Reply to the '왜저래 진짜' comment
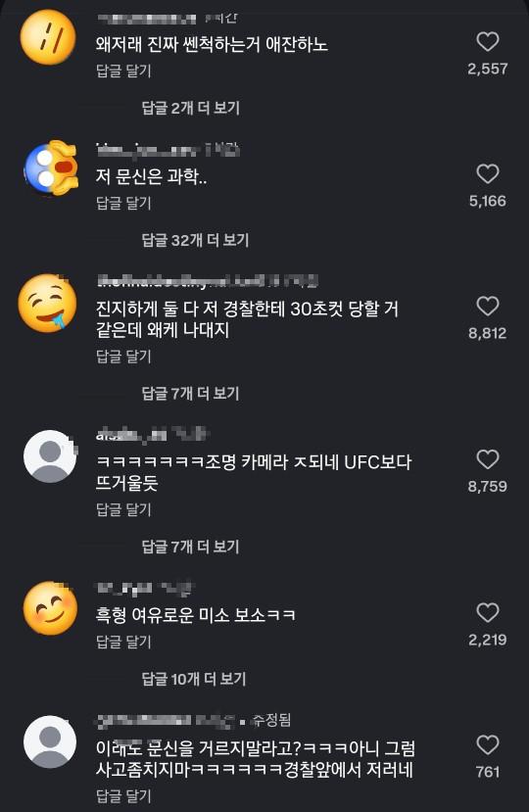Screen dimensions: 529x812 click(123, 71)
